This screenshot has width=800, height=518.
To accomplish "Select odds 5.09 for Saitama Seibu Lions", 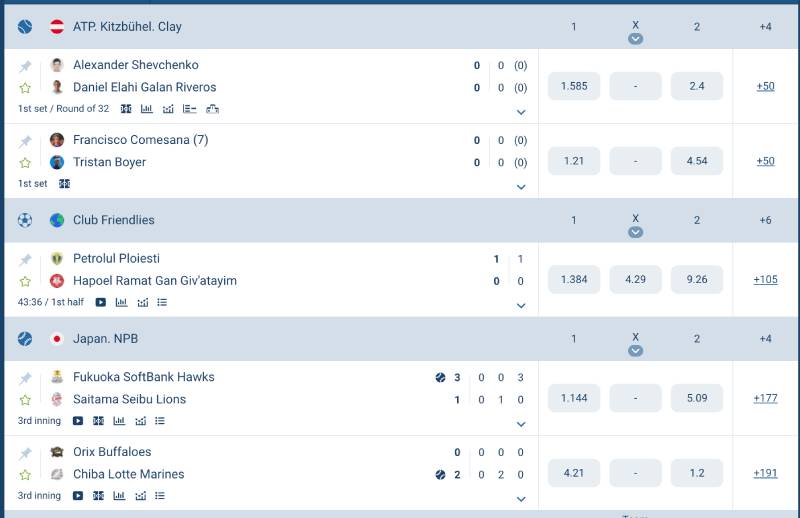I will (697, 398).
